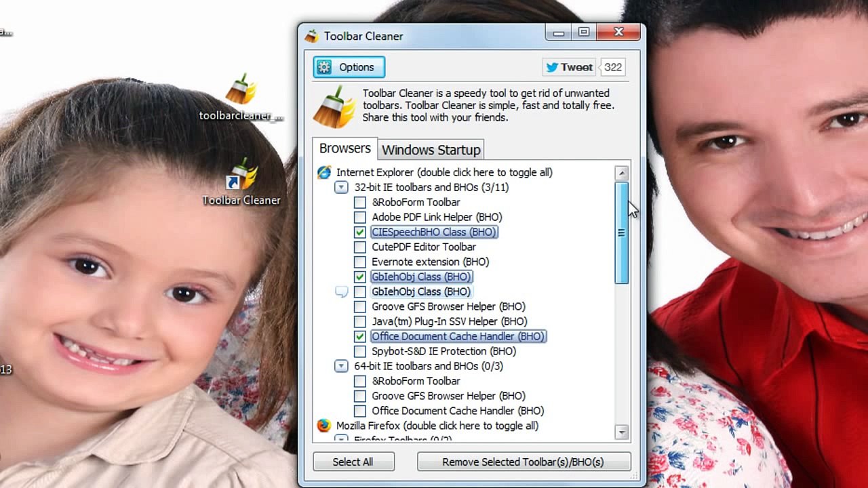Check Groove GFS Browser Helper under 32-bit IE

coord(360,306)
